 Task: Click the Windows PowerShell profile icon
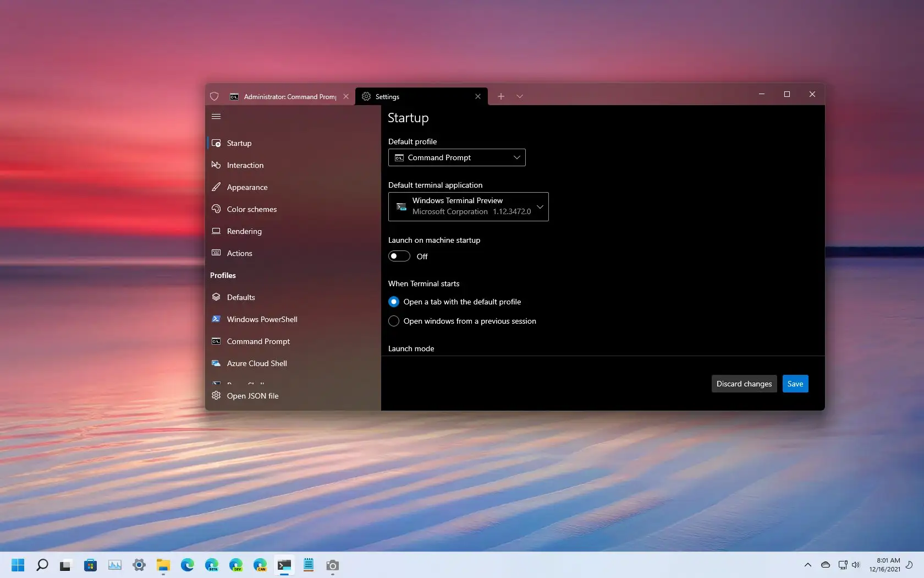pyautogui.click(x=216, y=319)
